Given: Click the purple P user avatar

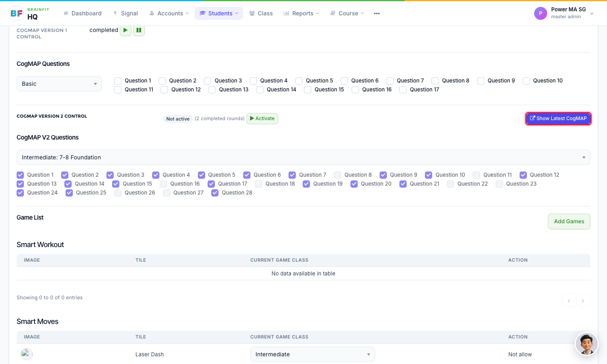Looking at the screenshot, I should click(541, 13).
